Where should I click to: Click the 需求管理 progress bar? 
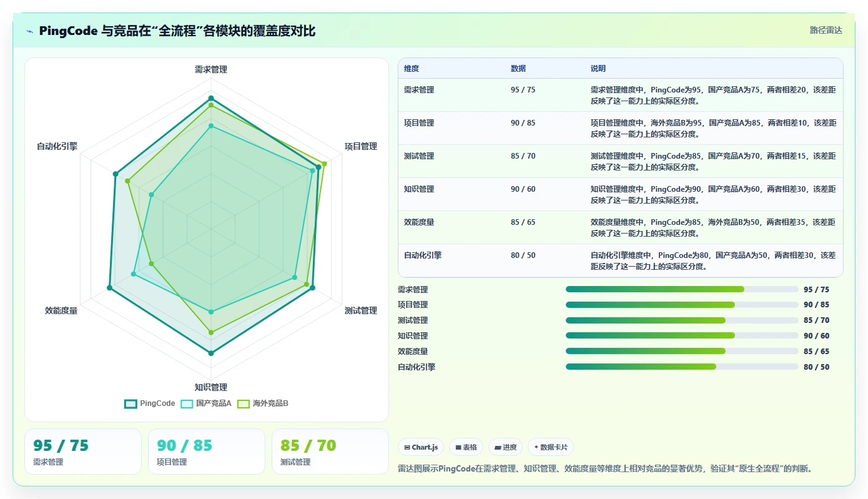[682, 289]
